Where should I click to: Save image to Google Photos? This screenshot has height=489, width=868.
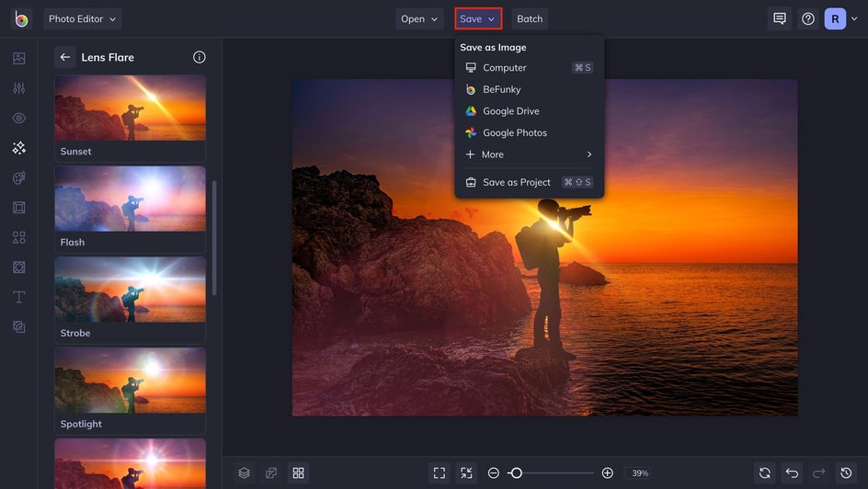click(x=530, y=132)
